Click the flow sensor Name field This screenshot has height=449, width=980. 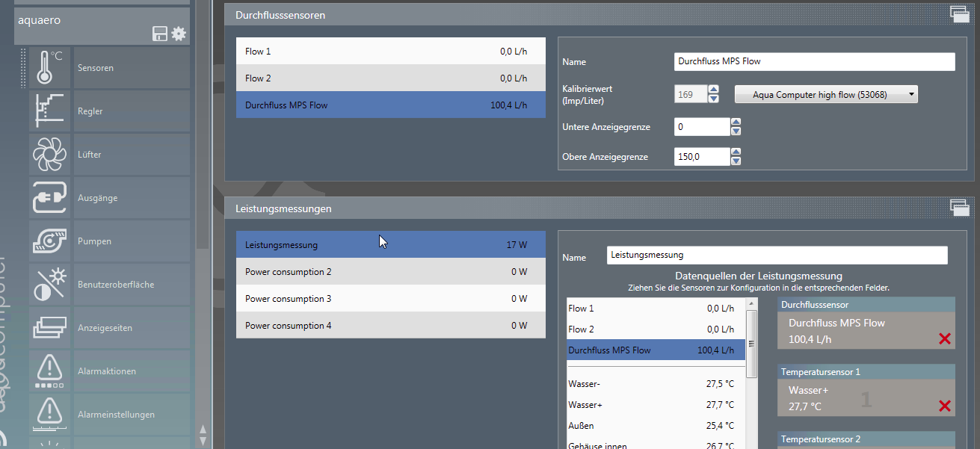pos(815,61)
